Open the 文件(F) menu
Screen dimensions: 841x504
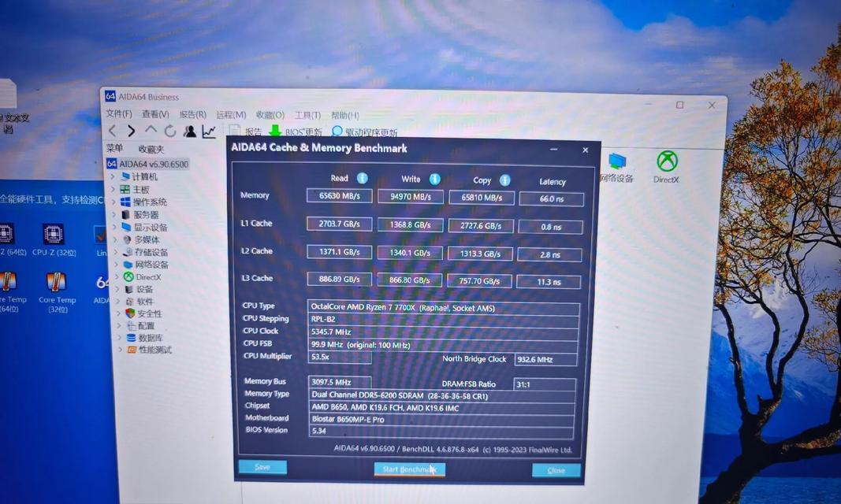point(118,113)
